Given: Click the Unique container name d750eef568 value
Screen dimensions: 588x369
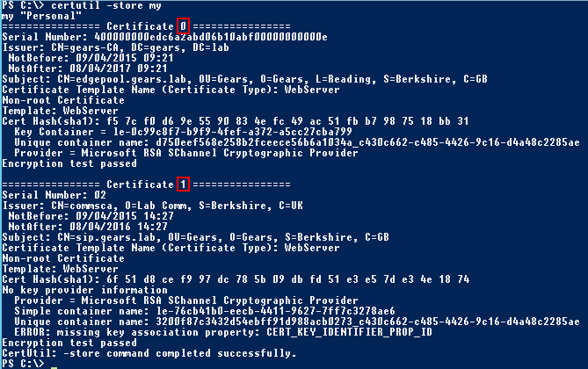Looking at the screenshot, I should click(368, 142).
